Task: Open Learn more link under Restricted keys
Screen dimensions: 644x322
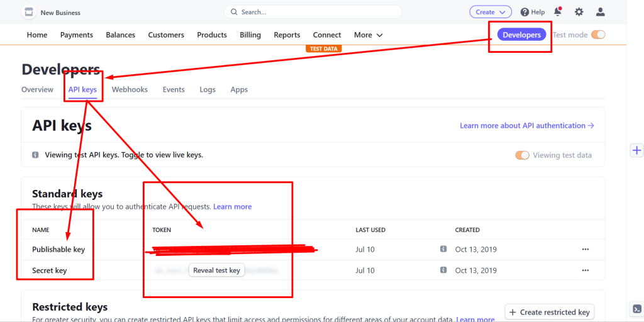Action: pyautogui.click(x=475, y=319)
